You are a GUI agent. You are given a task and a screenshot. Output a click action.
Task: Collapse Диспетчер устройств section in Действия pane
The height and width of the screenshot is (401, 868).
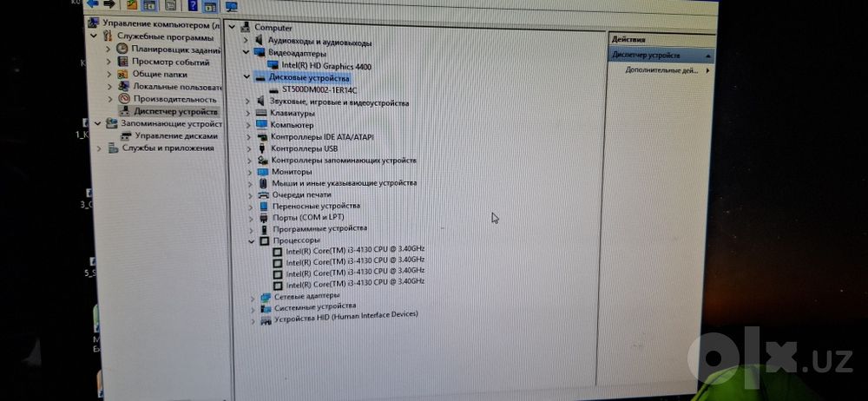point(708,56)
